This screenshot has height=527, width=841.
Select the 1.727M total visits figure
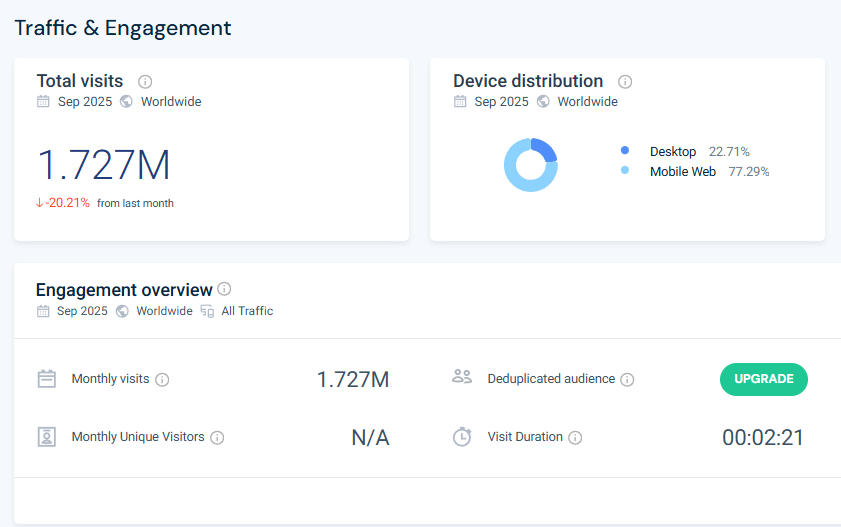tap(104, 165)
